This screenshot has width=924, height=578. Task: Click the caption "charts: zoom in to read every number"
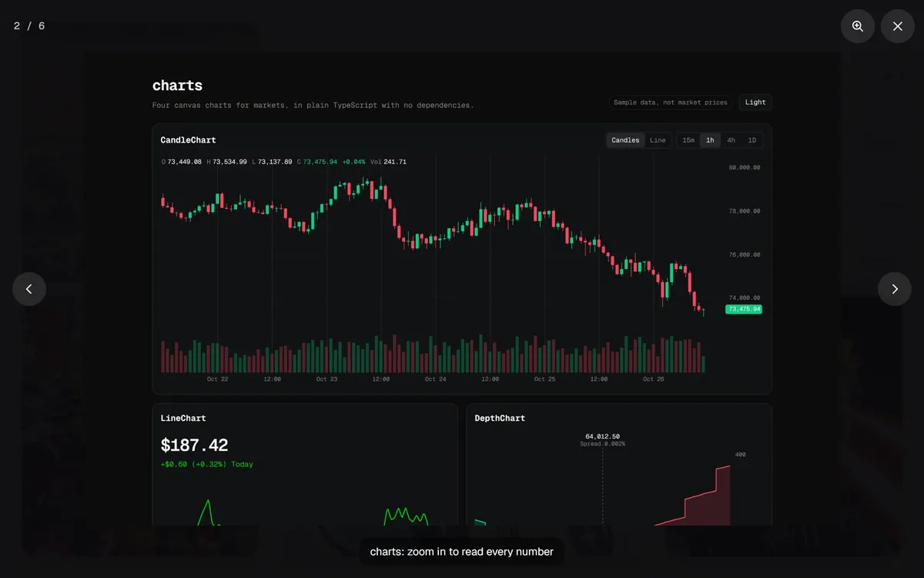(x=462, y=552)
